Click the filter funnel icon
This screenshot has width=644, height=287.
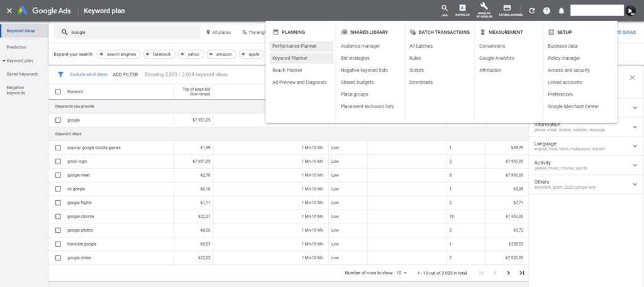[x=61, y=74]
